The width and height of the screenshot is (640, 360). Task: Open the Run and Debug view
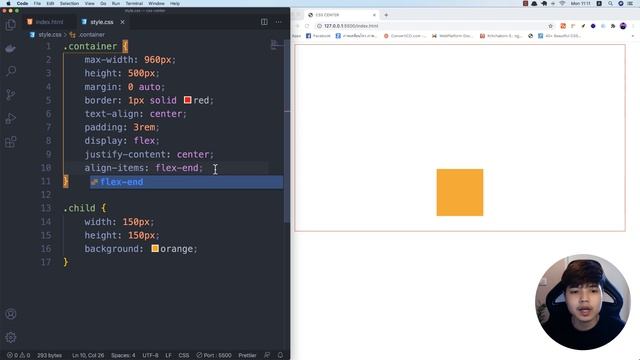(11, 119)
